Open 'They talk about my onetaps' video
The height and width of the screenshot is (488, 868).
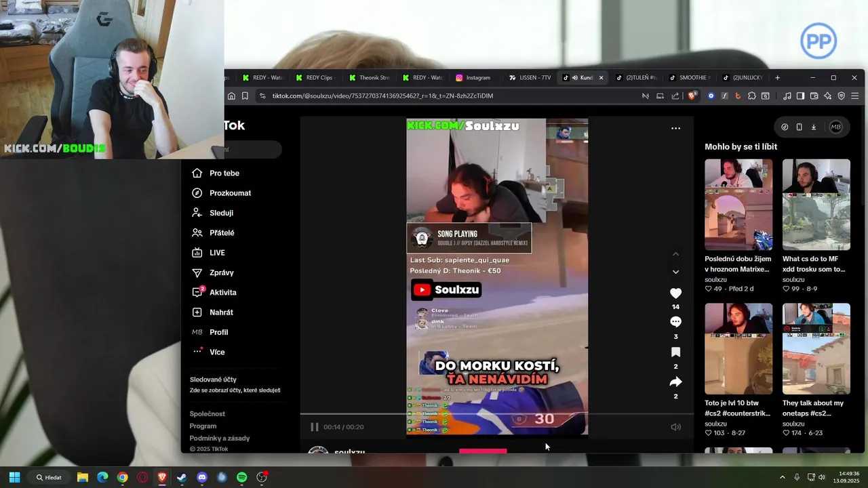tap(816, 348)
